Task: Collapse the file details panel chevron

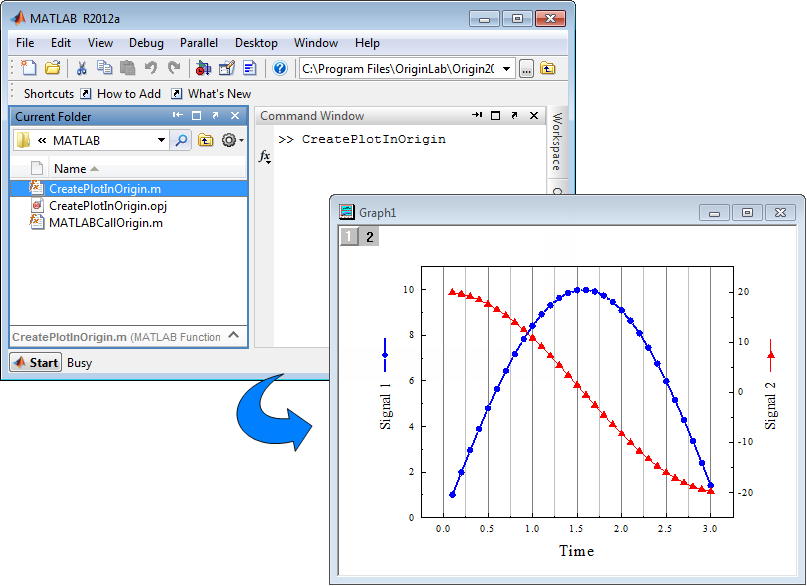Action: (233, 336)
